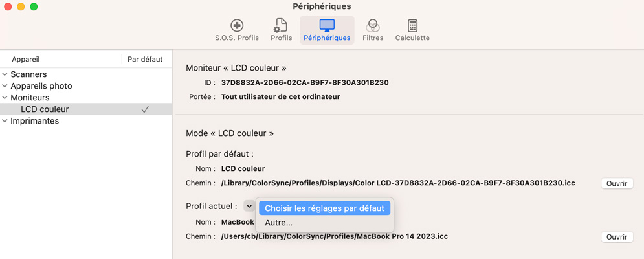Collapse the Imprimantes group chevron

5,121
